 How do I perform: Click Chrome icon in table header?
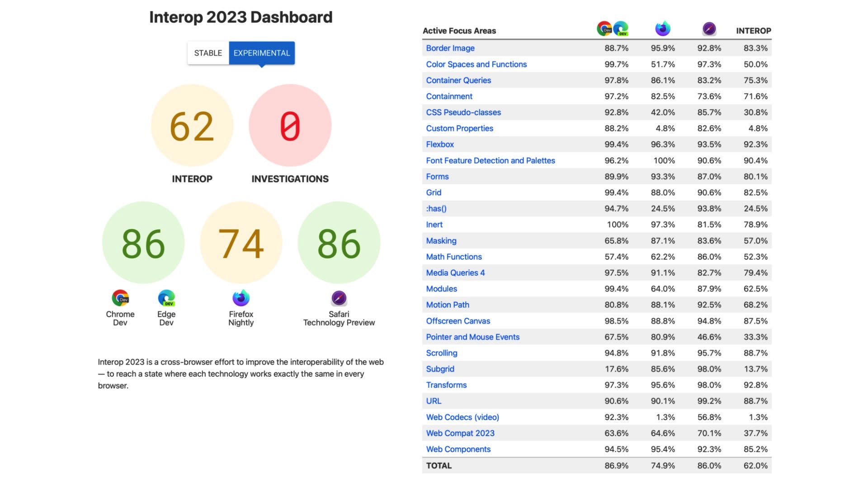[604, 29]
